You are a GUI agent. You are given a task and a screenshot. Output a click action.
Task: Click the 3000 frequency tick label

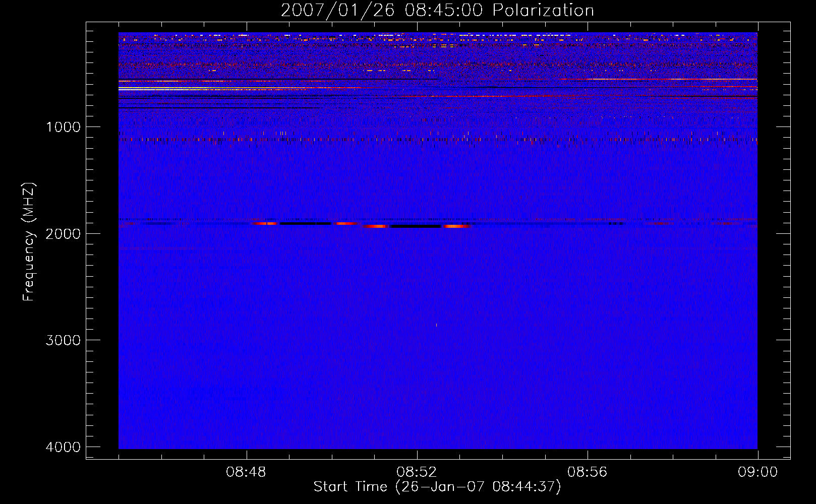(x=64, y=340)
